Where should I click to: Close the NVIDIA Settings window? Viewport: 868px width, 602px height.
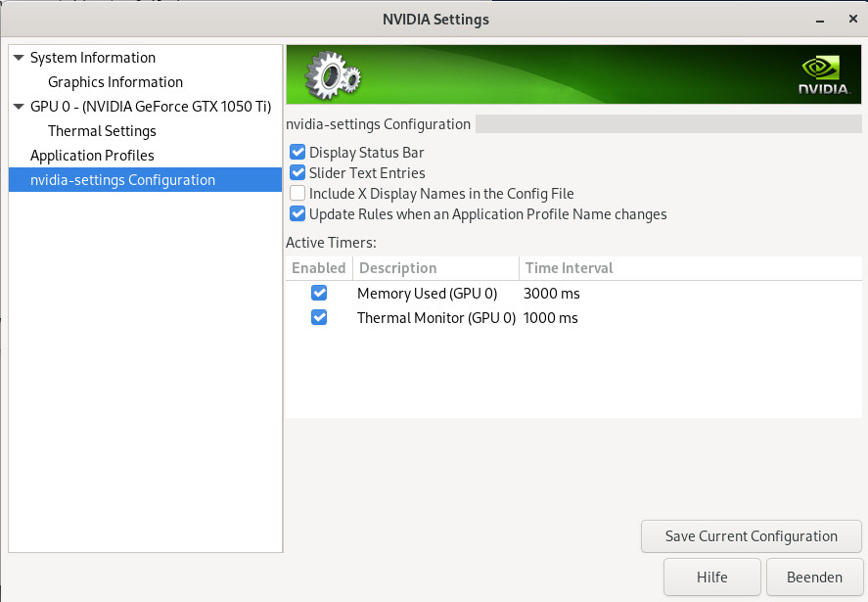click(x=853, y=20)
